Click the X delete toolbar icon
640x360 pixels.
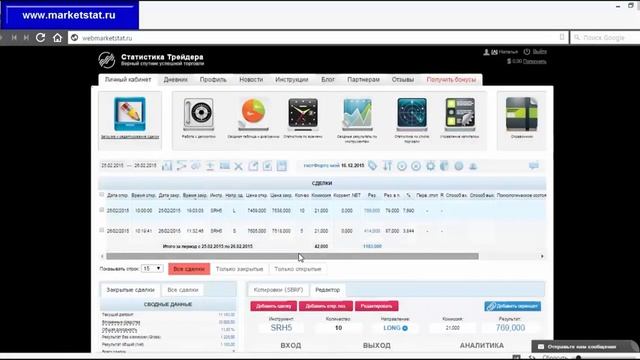click(x=238, y=166)
